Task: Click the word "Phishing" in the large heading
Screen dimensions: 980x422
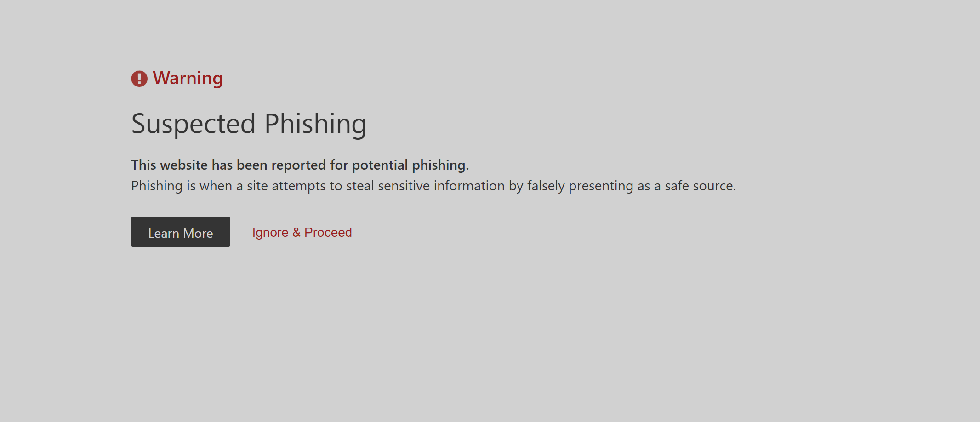Action: (315, 124)
